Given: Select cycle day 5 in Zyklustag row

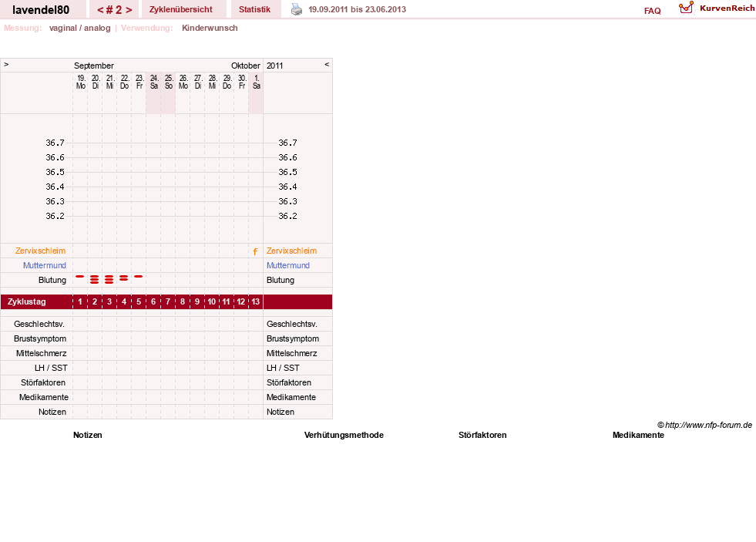Looking at the screenshot, I should (139, 302).
